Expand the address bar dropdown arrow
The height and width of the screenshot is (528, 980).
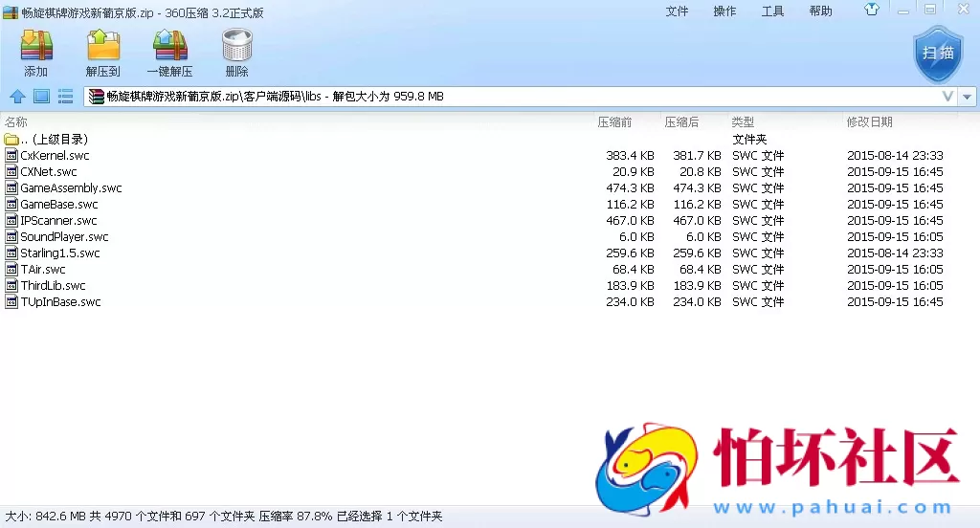[967, 97]
